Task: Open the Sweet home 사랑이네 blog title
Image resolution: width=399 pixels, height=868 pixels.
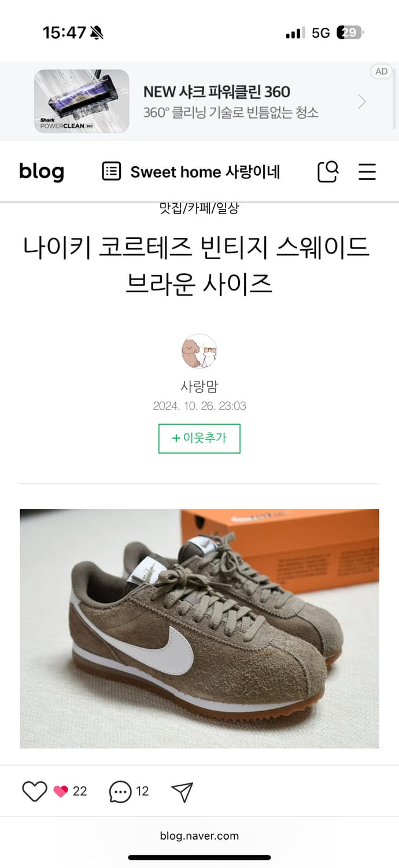Action: tap(205, 172)
